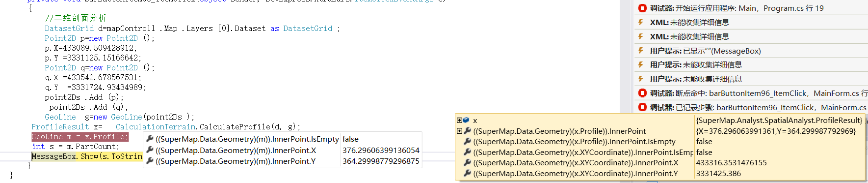Click the value 433316.3531476155
This screenshot has width=868, height=183.
[x=731, y=163]
